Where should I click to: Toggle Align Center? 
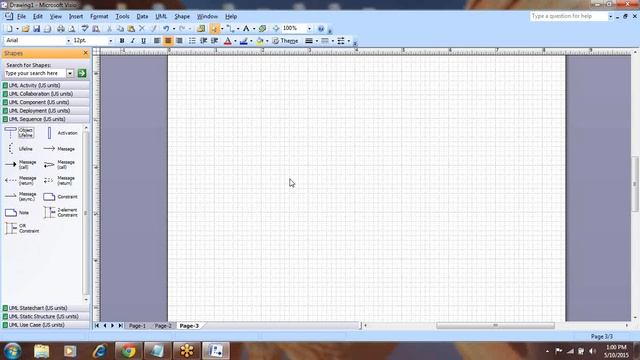(168, 41)
